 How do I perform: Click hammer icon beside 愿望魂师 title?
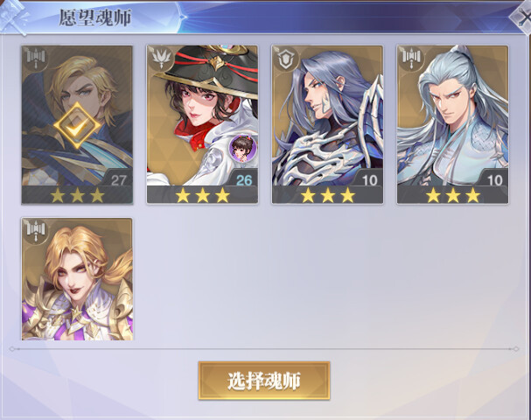click(x=13, y=17)
